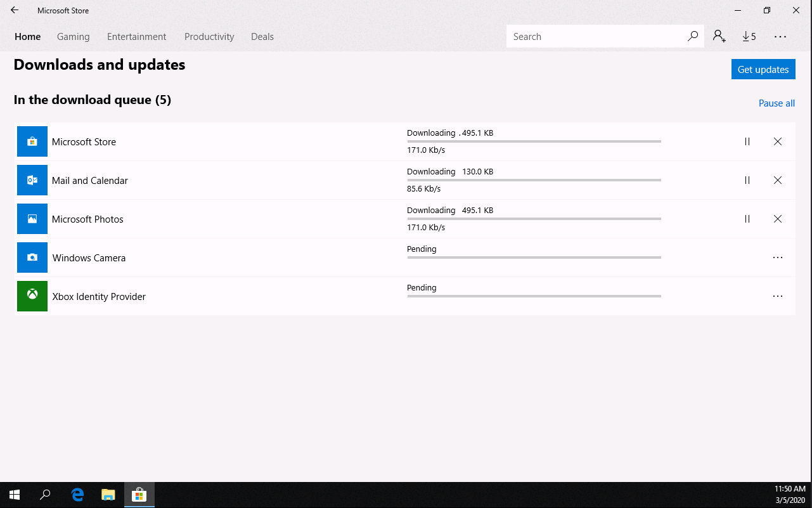Open options for Xbox Identity Provider download

click(778, 296)
